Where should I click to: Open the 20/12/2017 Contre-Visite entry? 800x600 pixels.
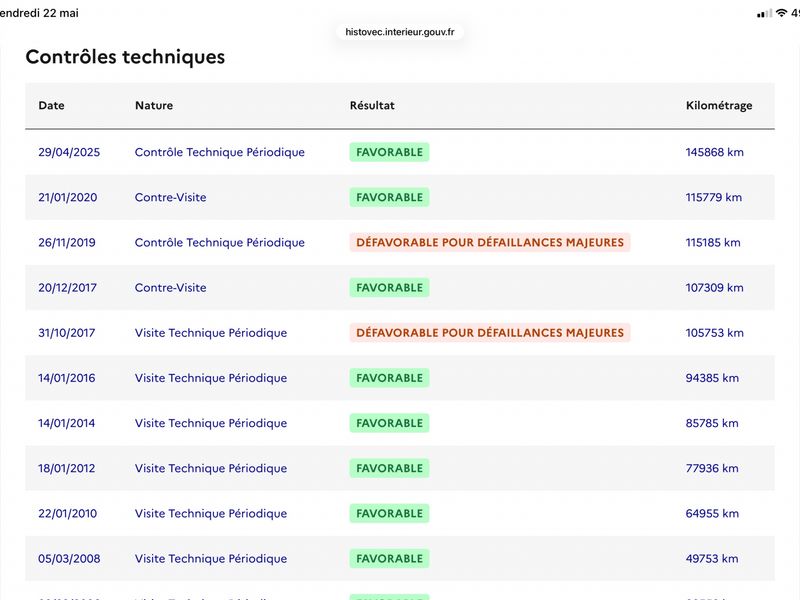[x=170, y=288]
